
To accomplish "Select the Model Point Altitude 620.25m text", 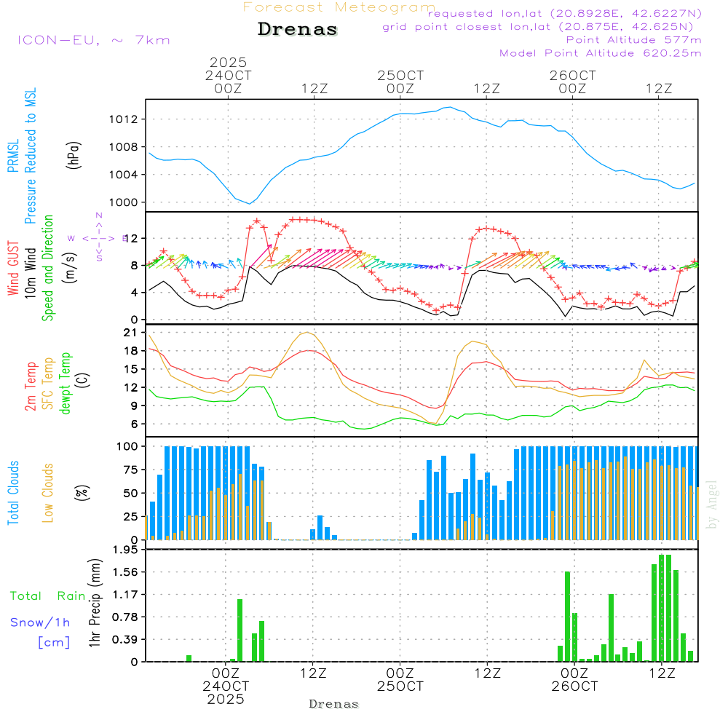I will 601,53.
